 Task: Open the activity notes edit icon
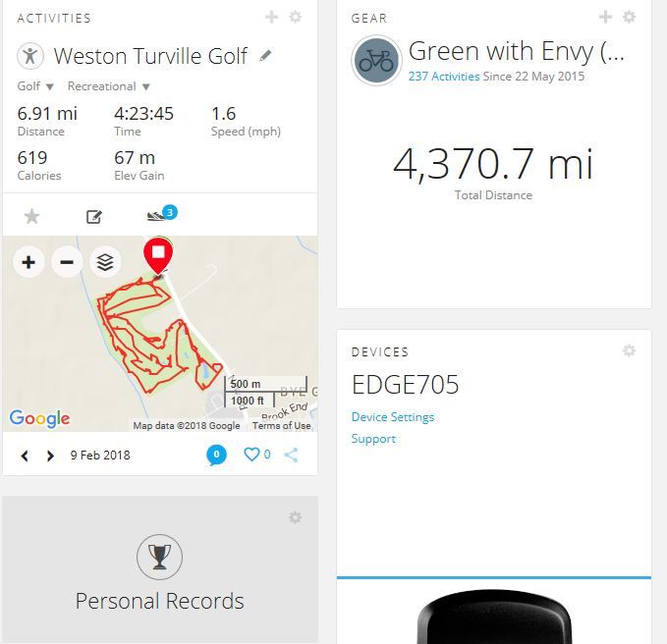click(x=94, y=216)
